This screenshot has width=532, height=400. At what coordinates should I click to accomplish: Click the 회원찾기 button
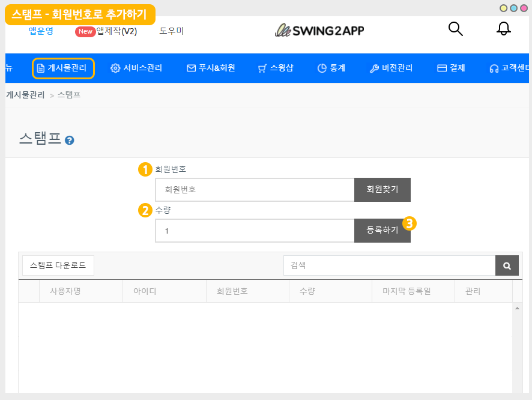coord(382,189)
